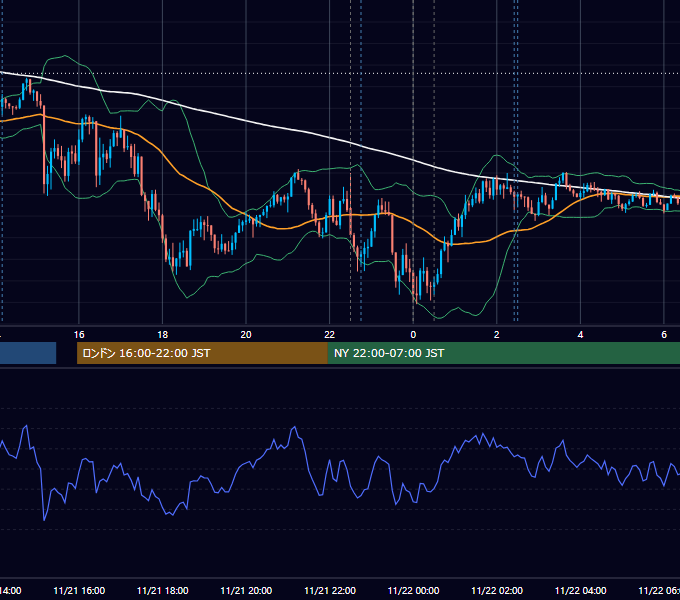Click the 2 hour label on chart axis
680x600 pixels.
[x=497, y=335]
